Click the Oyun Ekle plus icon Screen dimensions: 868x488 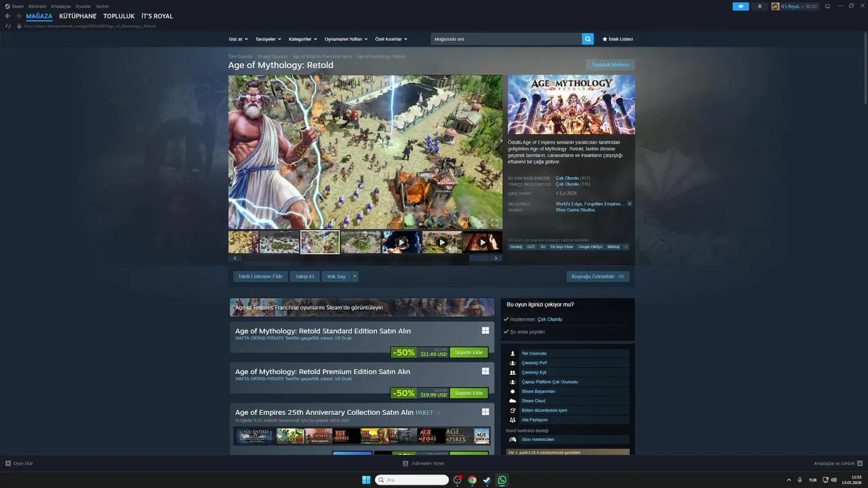pos(8,464)
